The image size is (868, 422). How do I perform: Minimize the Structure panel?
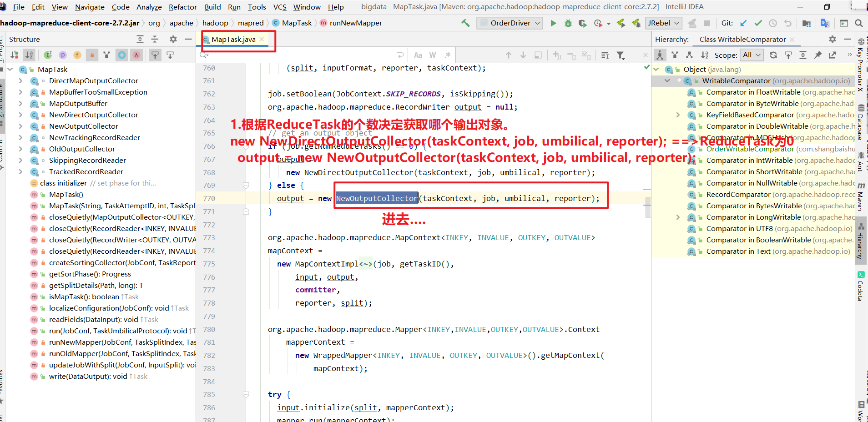click(188, 39)
